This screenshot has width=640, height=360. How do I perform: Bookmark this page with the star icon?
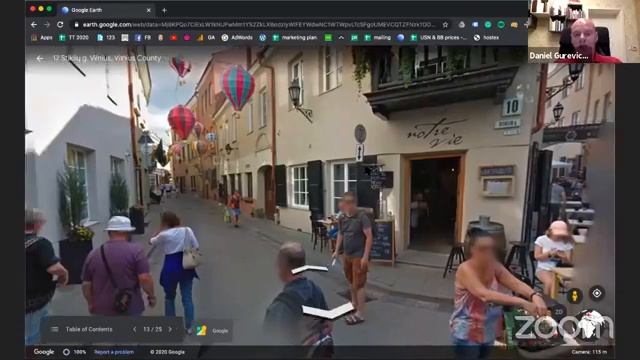coord(445,24)
